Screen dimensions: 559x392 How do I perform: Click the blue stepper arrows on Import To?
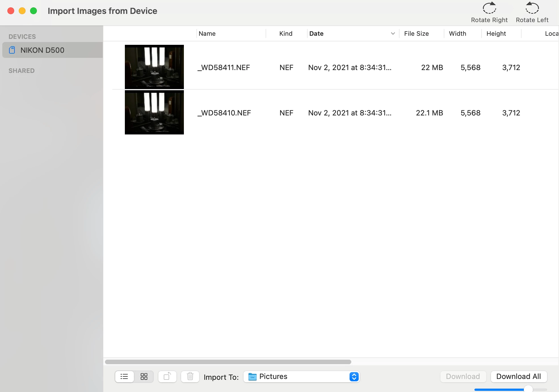354,377
